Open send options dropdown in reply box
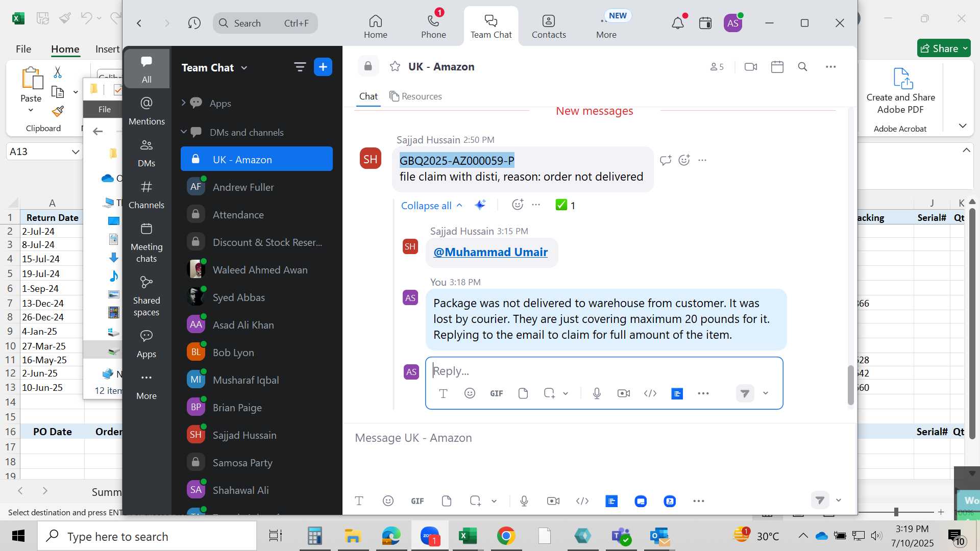Image resolution: width=980 pixels, height=551 pixels. point(766,393)
